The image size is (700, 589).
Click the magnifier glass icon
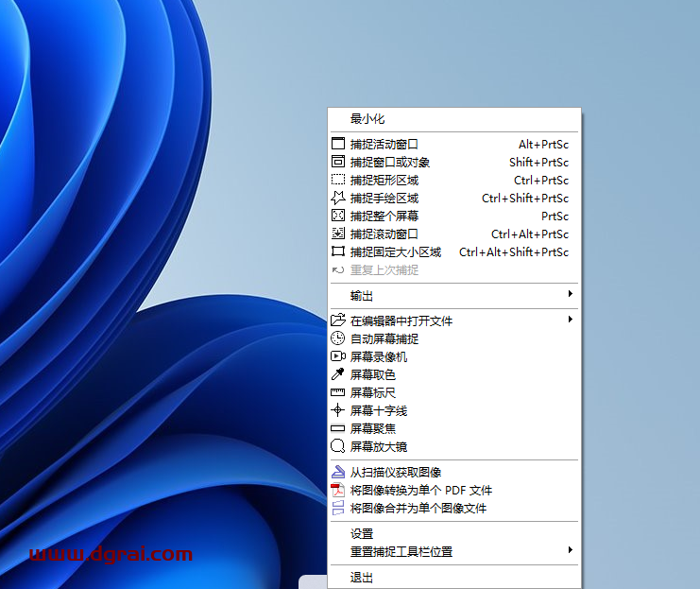(x=338, y=446)
